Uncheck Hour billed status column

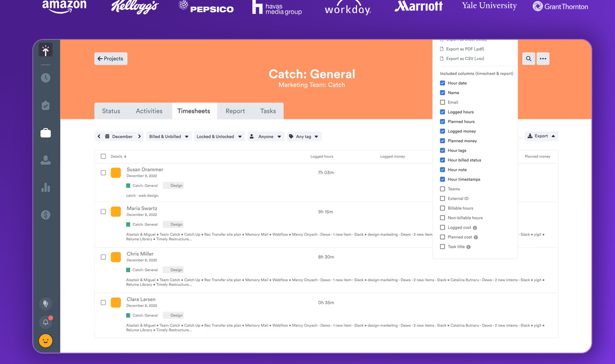click(443, 160)
